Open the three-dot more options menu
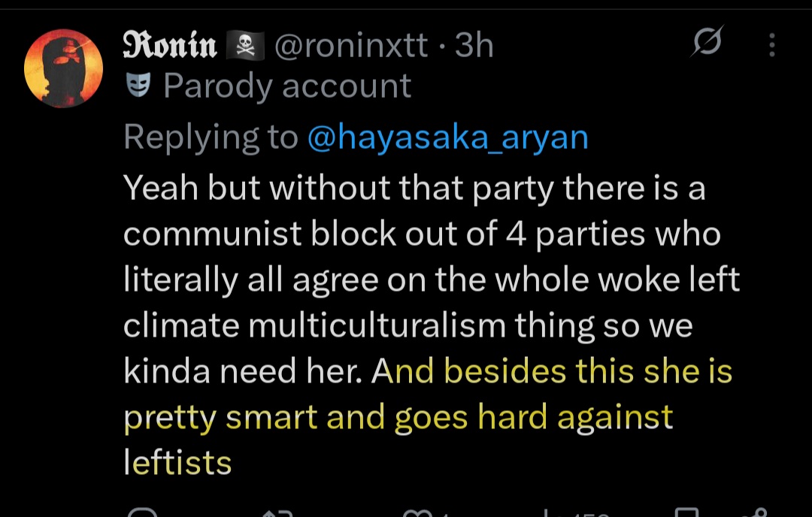Screen dimensions: 812x517 tap(771, 45)
